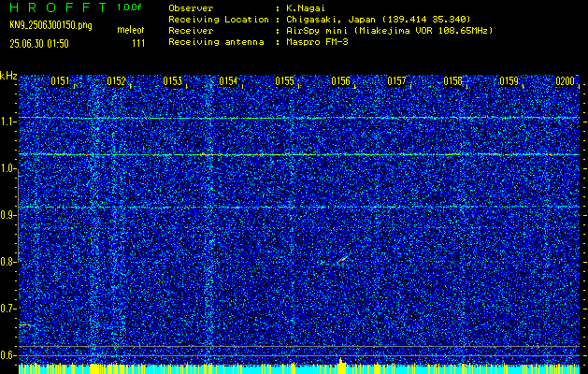The image size is (588, 374).
Task: Click the Receiving Location field label
Action: 219,20
